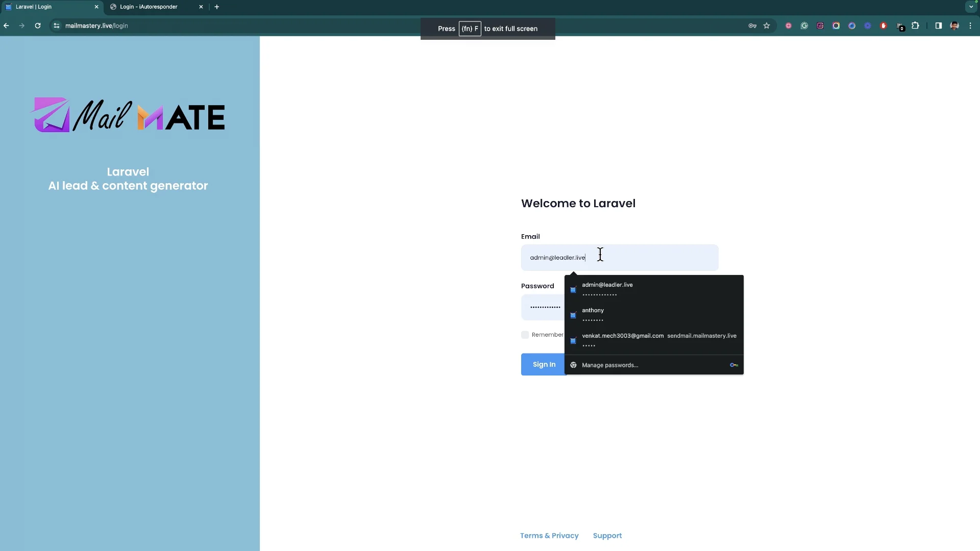Select the anthony saved credential

[593, 315]
